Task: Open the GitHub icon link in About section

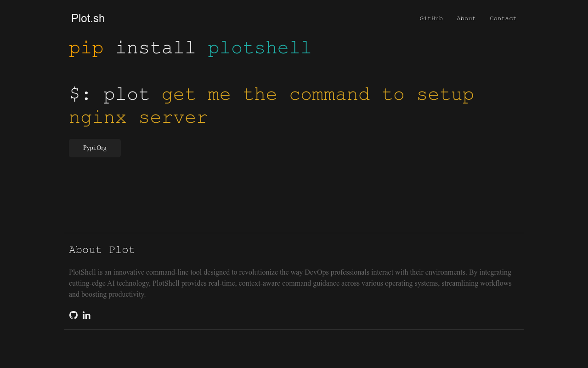Action: [73, 315]
